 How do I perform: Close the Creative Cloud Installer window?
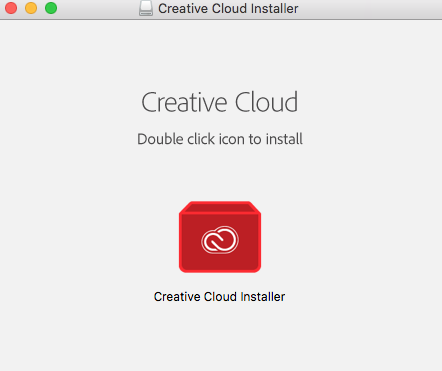(x=11, y=8)
